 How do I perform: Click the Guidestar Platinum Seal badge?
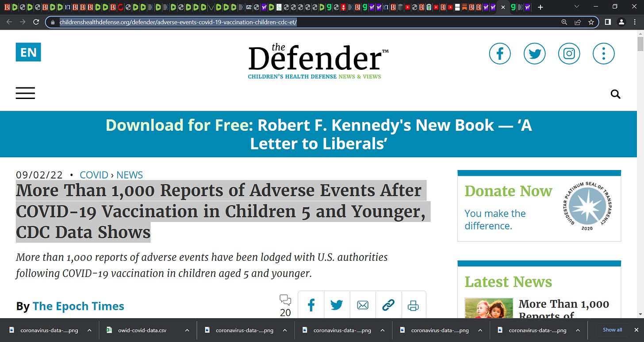pos(587,206)
